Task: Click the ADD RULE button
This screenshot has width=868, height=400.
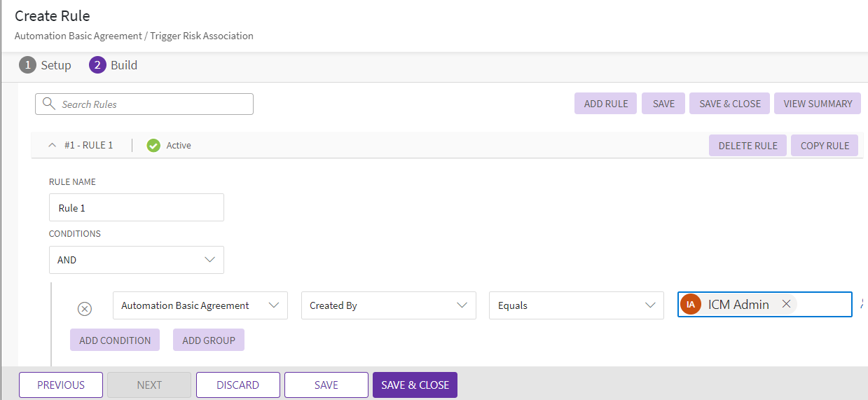Action: pyautogui.click(x=605, y=104)
